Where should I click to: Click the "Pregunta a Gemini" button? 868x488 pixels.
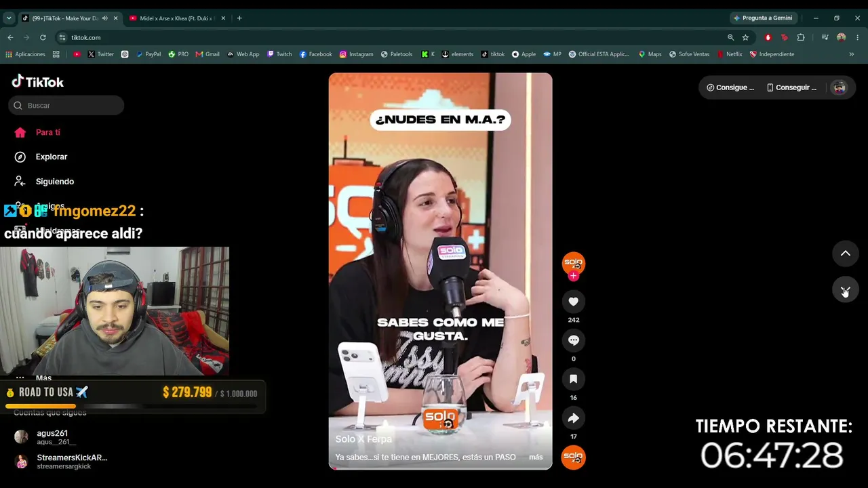764,18
